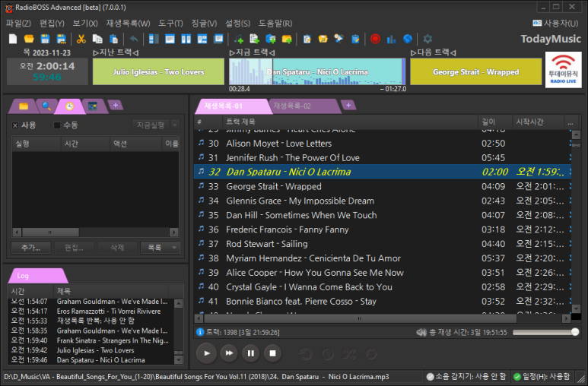Toggle the 수동 manual checkbox

57,125
